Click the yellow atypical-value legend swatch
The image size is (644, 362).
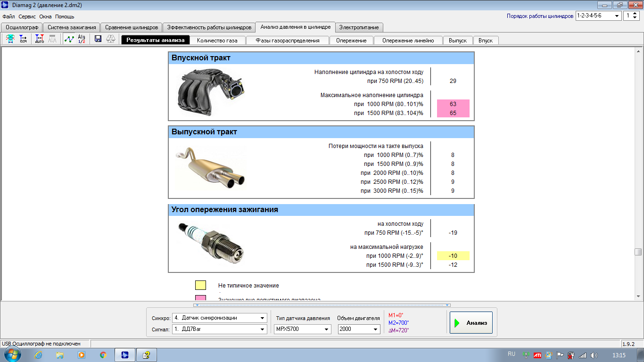[200, 285]
